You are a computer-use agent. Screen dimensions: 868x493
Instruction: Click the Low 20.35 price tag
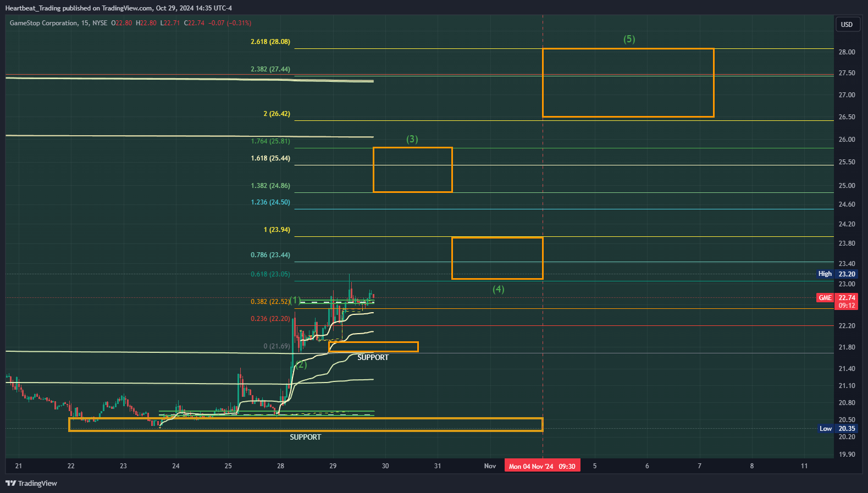tap(838, 429)
